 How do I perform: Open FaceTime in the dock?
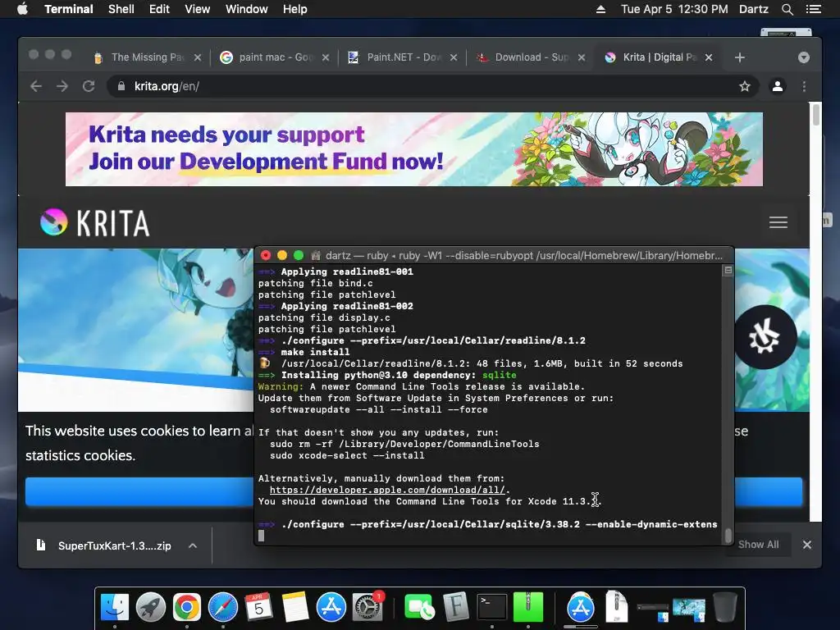click(x=419, y=608)
